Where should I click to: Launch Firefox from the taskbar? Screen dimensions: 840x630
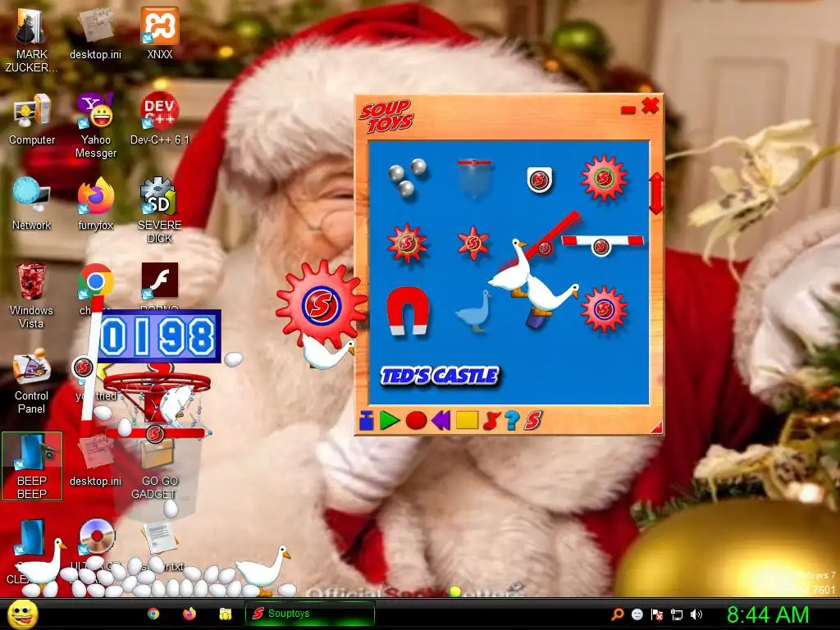coord(189,614)
